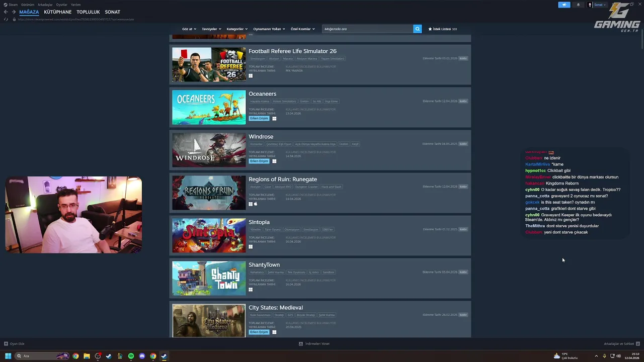Open the Görünüm menu
The image size is (644, 362).
pyautogui.click(x=28, y=5)
